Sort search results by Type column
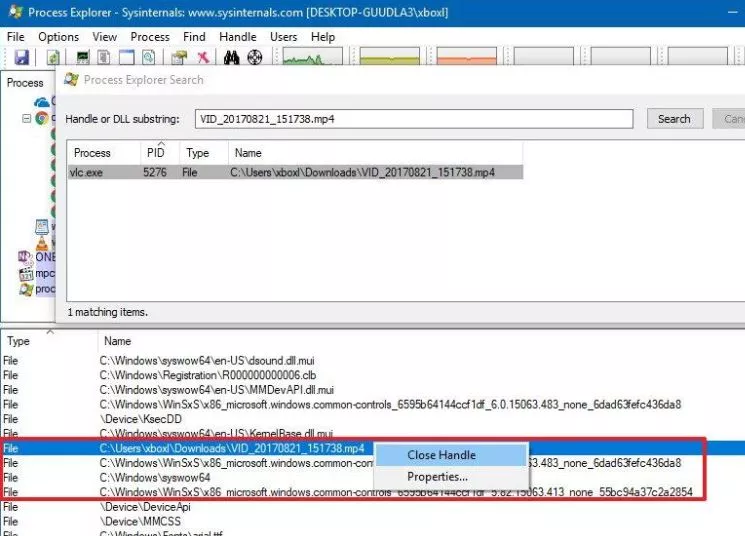Screen dimensions: 745x536 tap(204, 153)
